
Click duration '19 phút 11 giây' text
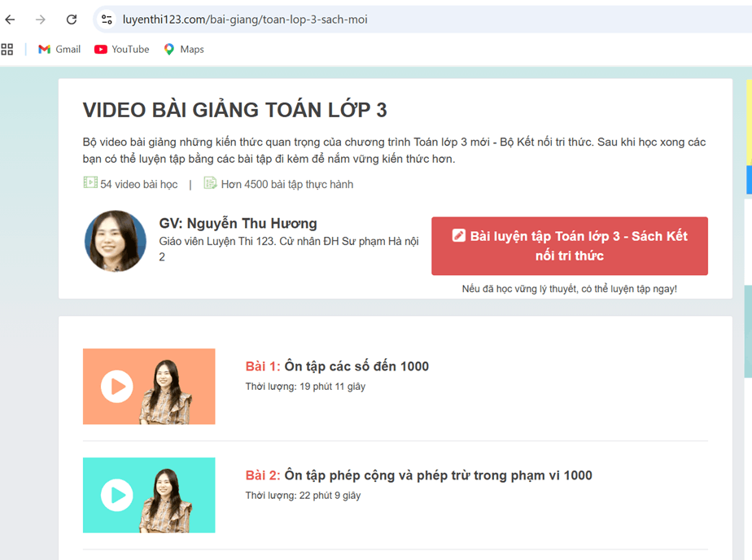point(332,387)
